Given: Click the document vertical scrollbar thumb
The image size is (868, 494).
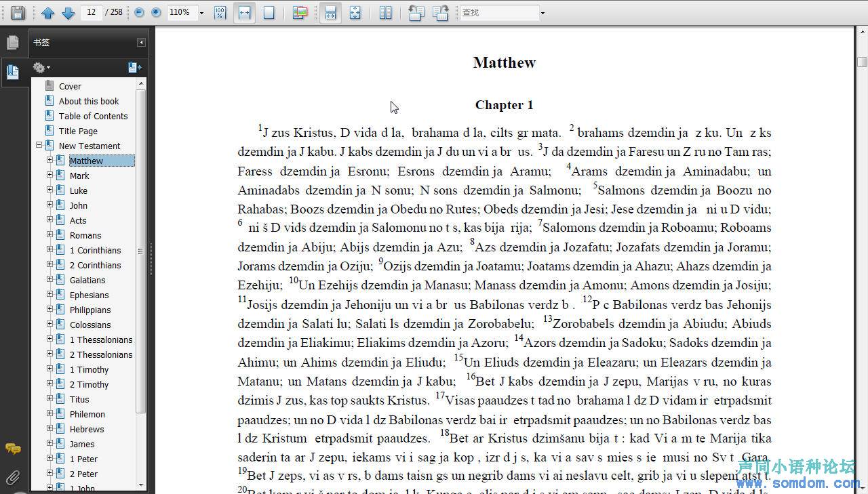Looking at the screenshot, I should 862,62.
